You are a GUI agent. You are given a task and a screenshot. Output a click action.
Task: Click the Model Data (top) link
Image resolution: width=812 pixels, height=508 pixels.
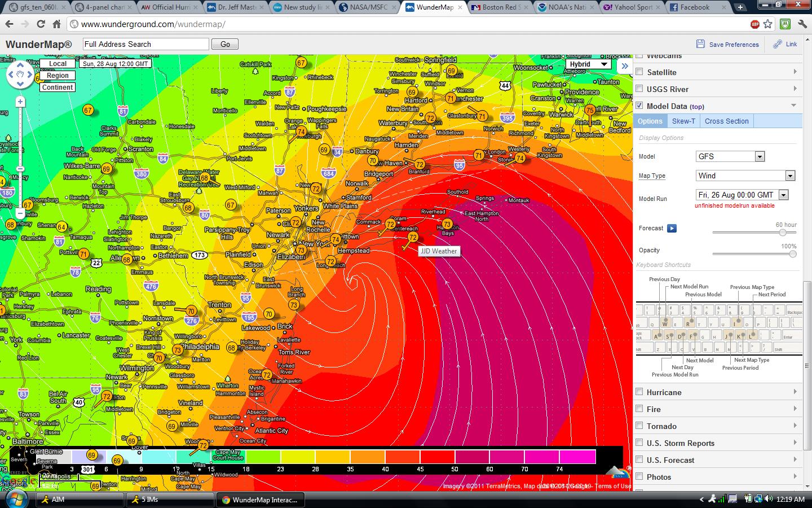pos(675,106)
